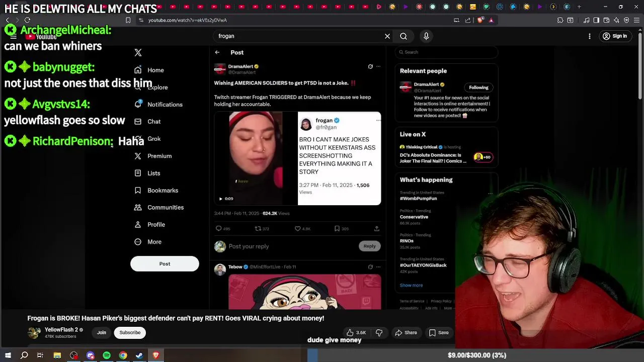This screenshot has height=362, width=644.
Task: Select Bookmarks in the X sidebar
Action: click(x=157, y=190)
